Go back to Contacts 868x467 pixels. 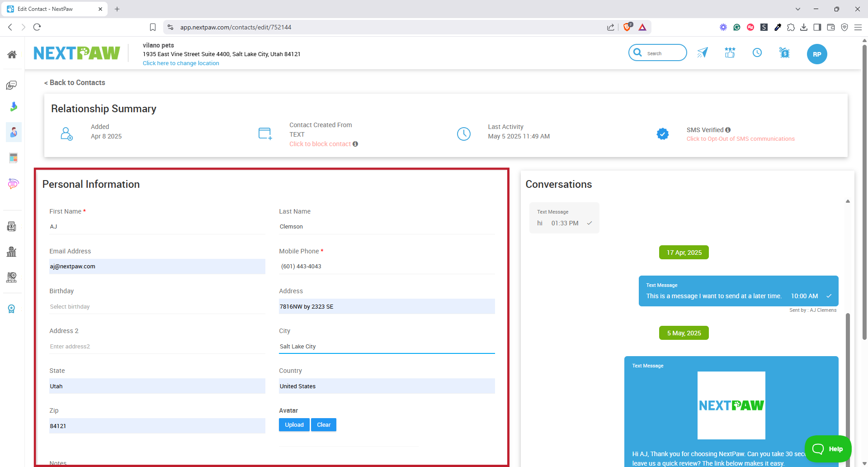(x=75, y=82)
